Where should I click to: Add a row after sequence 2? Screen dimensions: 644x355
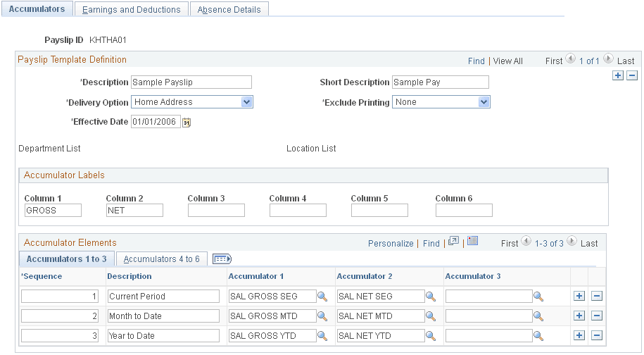[x=579, y=316]
